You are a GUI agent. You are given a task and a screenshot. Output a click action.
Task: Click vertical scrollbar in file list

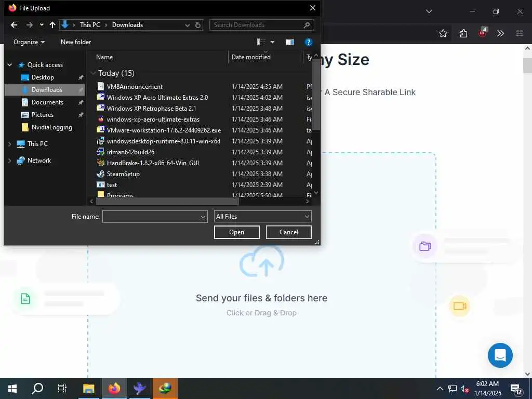coord(316,95)
